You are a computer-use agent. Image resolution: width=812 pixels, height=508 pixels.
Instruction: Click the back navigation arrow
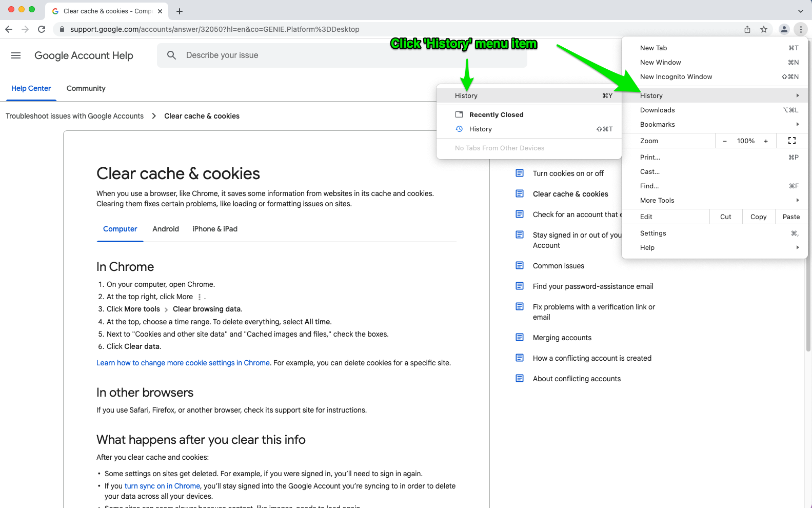point(9,29)
